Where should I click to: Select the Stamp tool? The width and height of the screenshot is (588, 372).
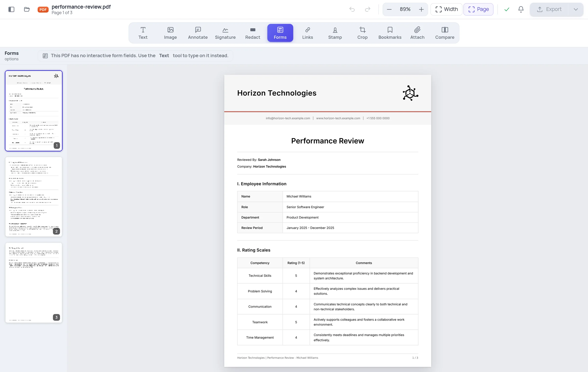coord(335,33)
